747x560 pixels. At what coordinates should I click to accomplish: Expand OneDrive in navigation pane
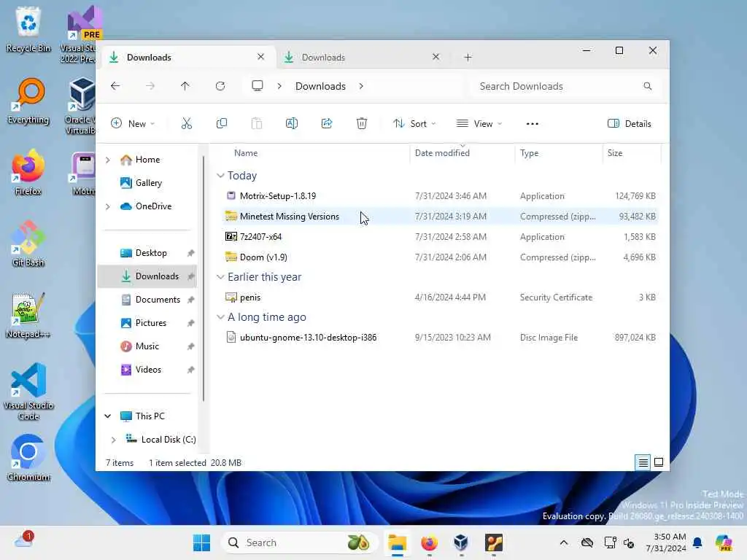108,206
